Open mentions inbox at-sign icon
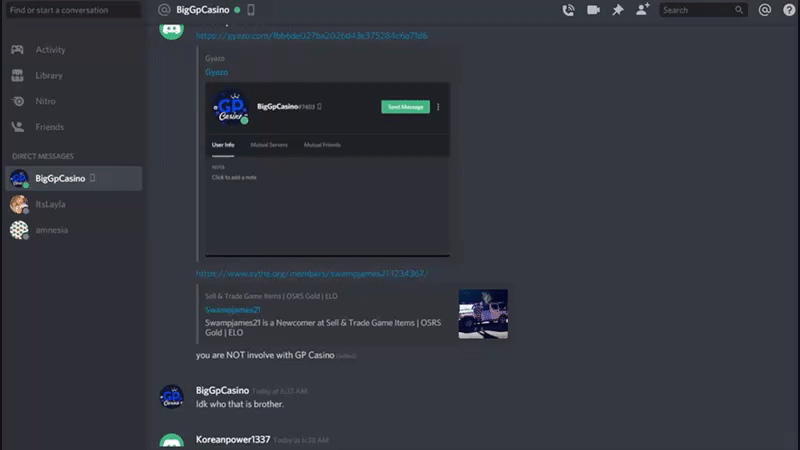The width and height of the screenshot is (800, 450). click(764, 10)
